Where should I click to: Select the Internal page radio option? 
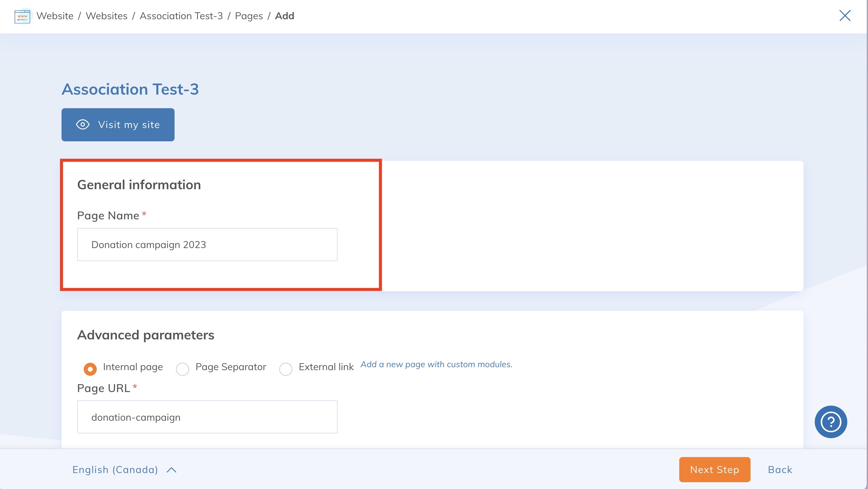pos(90,369)
